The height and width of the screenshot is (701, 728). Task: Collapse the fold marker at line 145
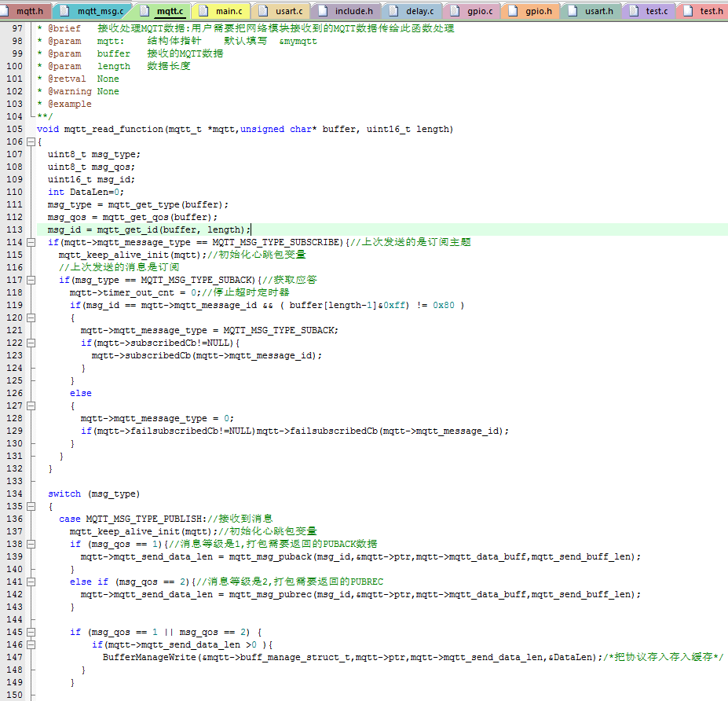tap(31, 633)
